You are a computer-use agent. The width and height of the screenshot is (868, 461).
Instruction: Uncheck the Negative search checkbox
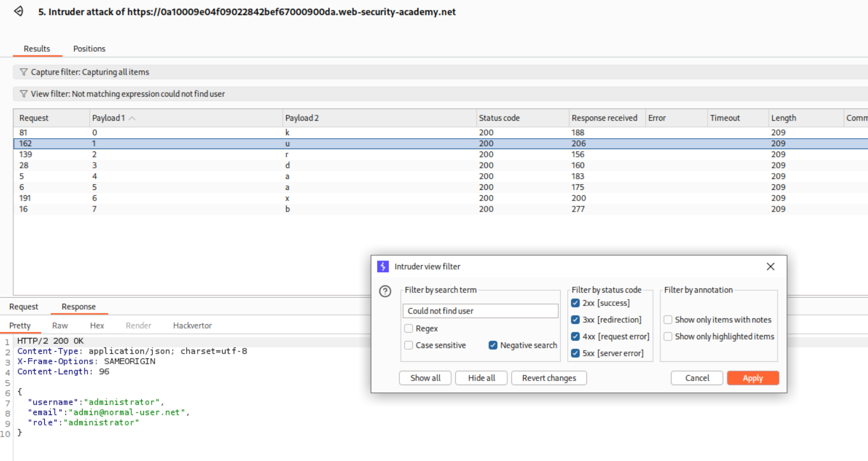pyautogui.click(x=493, y=345)
